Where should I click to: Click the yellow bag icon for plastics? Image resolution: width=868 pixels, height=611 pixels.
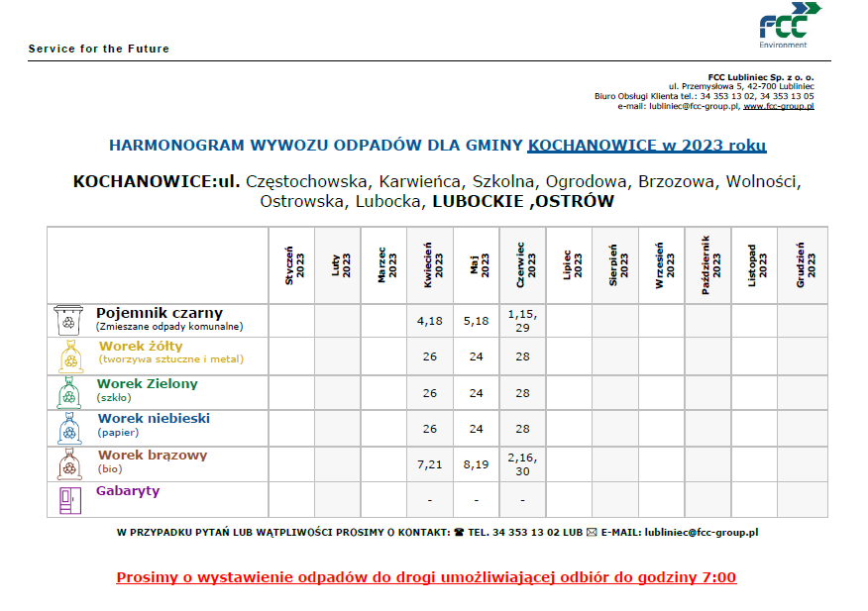67,356
